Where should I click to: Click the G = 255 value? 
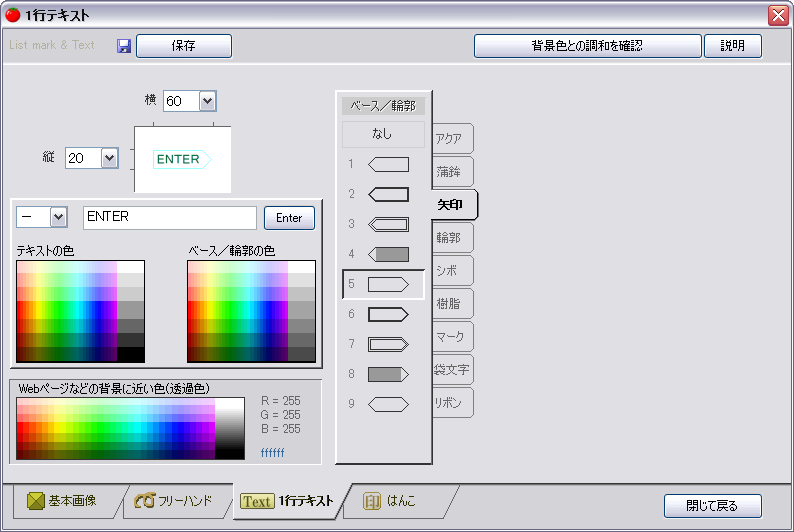(281, 415)
